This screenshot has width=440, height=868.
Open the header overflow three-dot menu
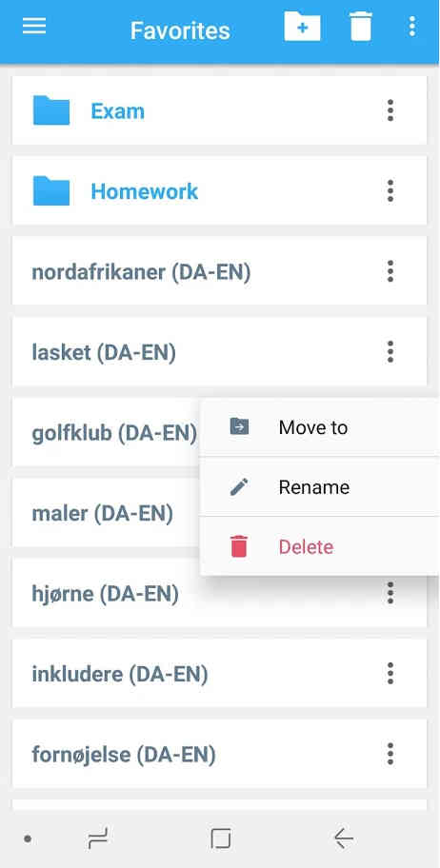(411, 27)
